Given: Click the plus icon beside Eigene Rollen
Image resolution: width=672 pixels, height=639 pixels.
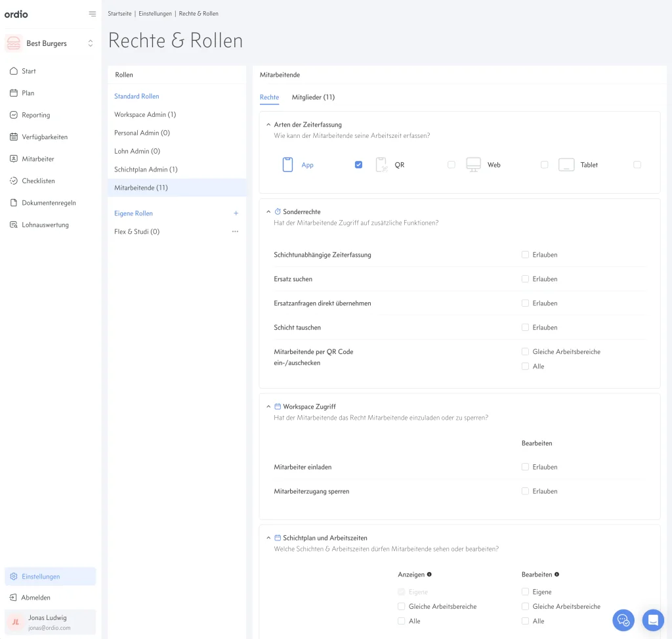Looking at the screenshot, I should coord(236,213).
